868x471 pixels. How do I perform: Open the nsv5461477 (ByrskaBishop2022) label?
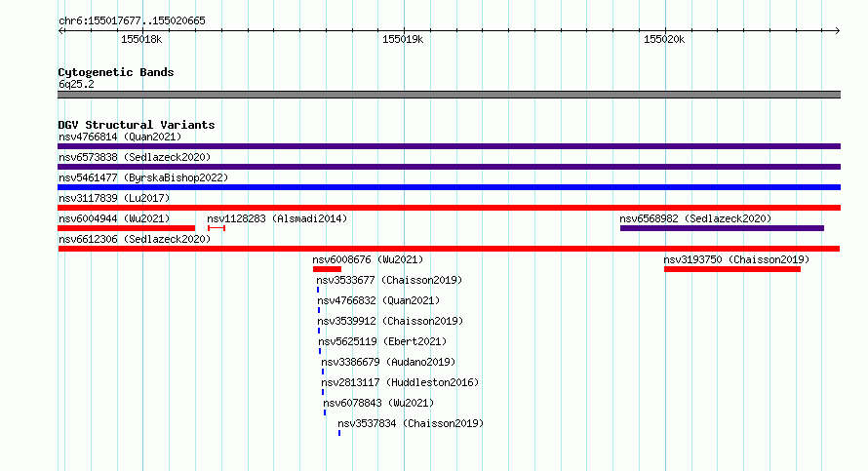(143, 177)
